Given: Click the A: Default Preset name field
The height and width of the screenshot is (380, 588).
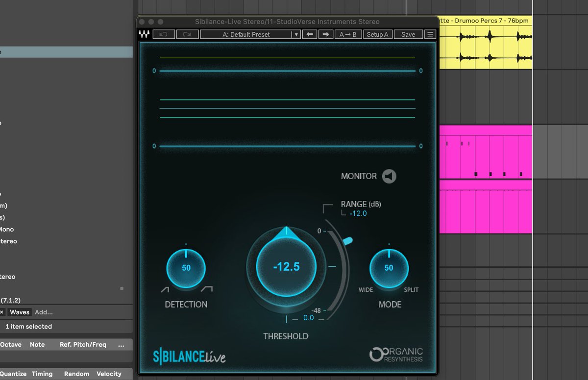Looking at the screenshot, I should coord(246,34).
